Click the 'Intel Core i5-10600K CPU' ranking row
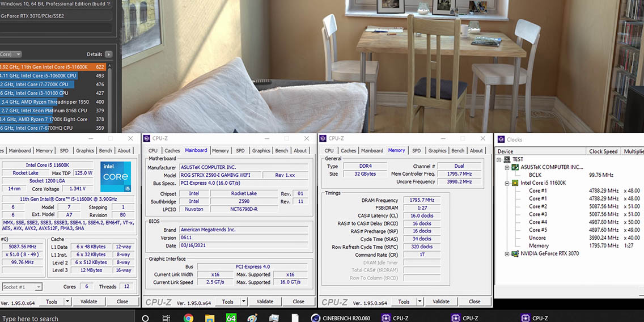Image resolution: width=644 pixels, height=322 pixels. click(x=53, y=75)
